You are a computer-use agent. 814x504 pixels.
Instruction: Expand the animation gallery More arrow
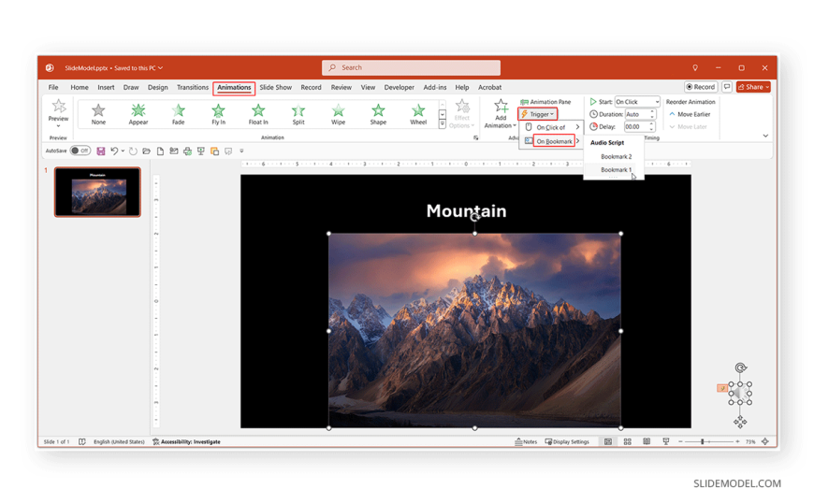[443, 124]
